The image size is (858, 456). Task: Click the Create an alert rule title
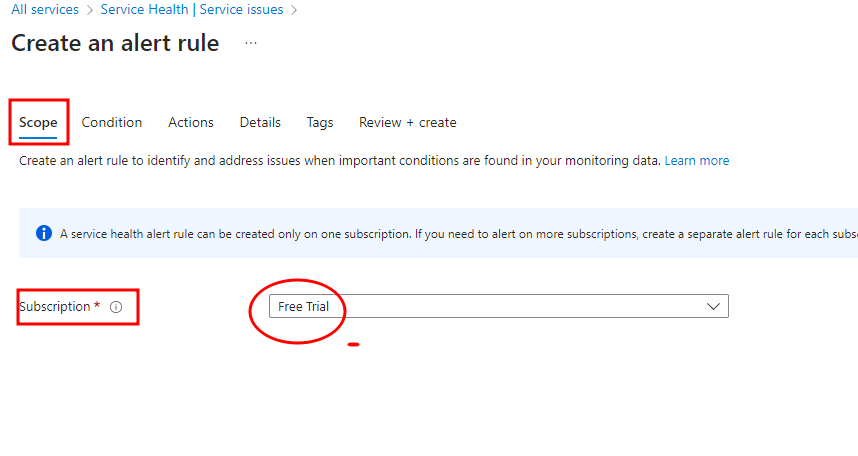pos(115,44)
